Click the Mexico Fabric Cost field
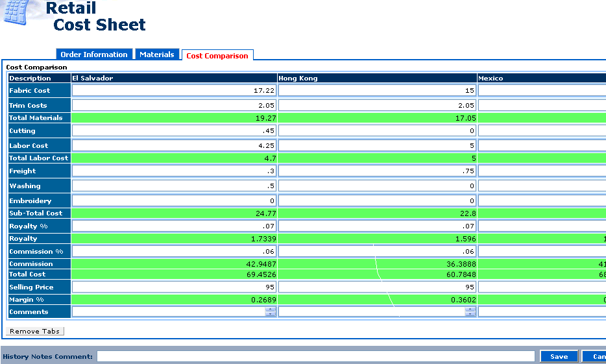The image size is (606, 364). tap(542, 90)
